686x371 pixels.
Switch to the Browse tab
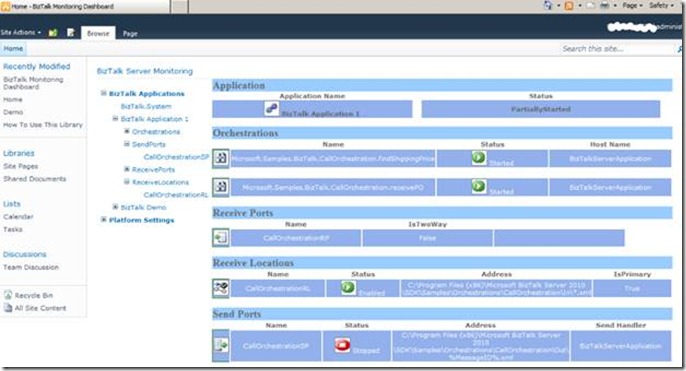98,33
